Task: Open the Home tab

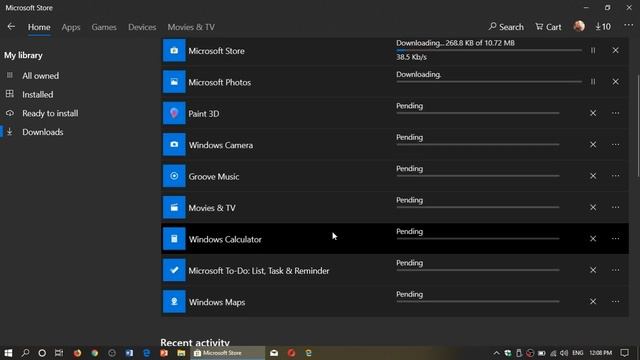Action: tap(39, 27)
